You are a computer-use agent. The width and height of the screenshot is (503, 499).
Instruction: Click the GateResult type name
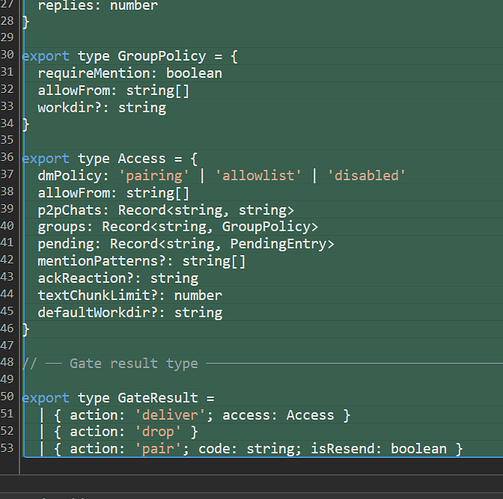158,398
